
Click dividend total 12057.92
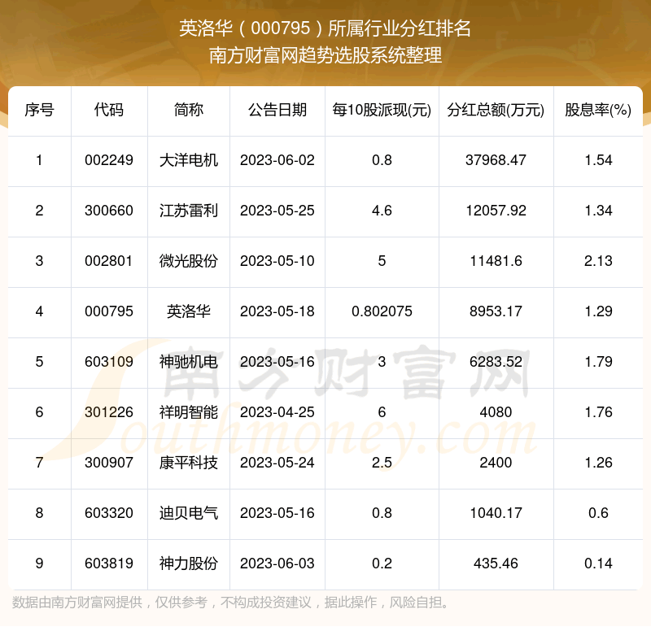pos(496,211)
